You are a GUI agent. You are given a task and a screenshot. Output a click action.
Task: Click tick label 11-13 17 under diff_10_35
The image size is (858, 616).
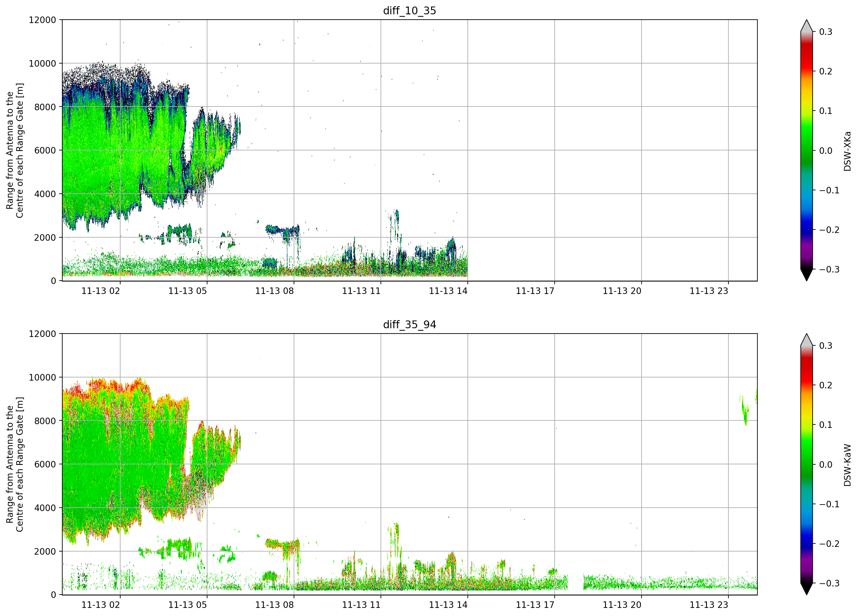535,291
